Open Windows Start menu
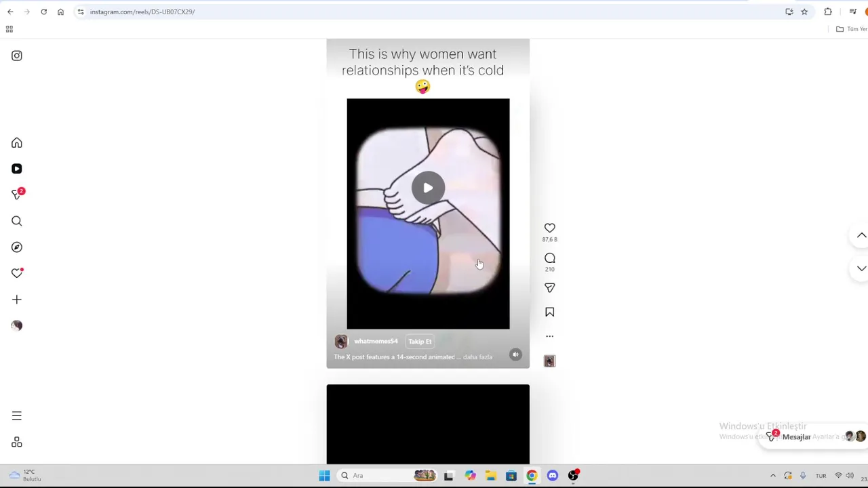 point(324,476)
